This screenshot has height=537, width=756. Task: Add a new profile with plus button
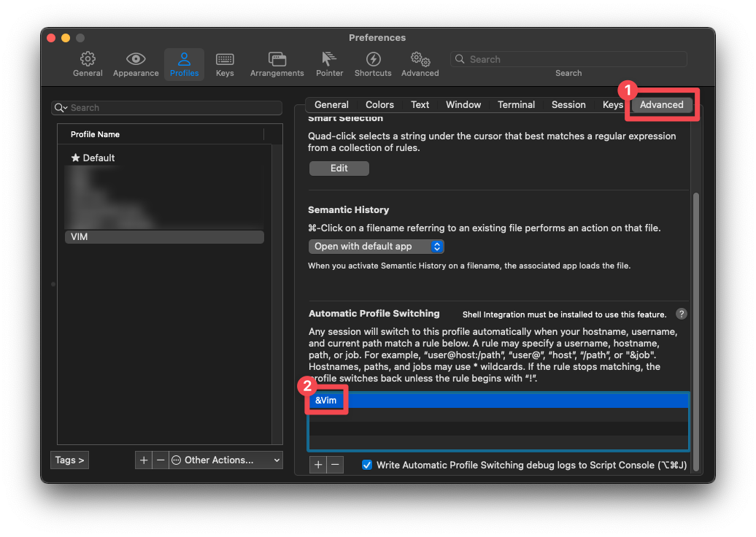coord(144,460)
